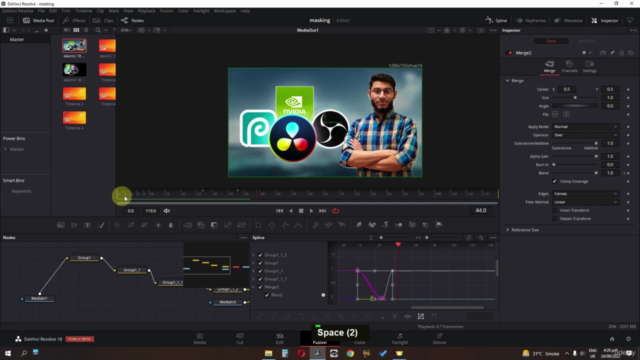Zoom to fit in Spline editor
The width and height of the screenshot is (640, 360).
[x=469, y=238]
